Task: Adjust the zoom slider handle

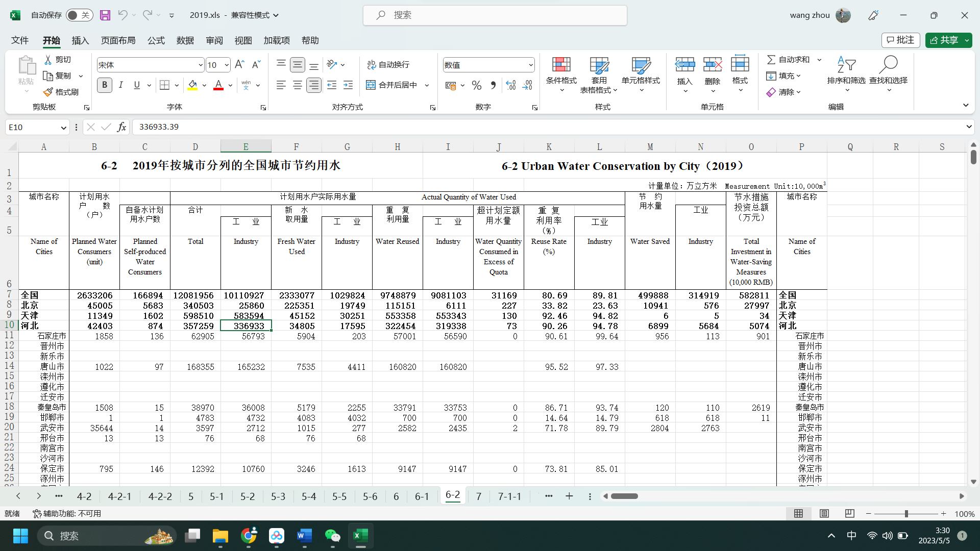Action: [906, 514]
